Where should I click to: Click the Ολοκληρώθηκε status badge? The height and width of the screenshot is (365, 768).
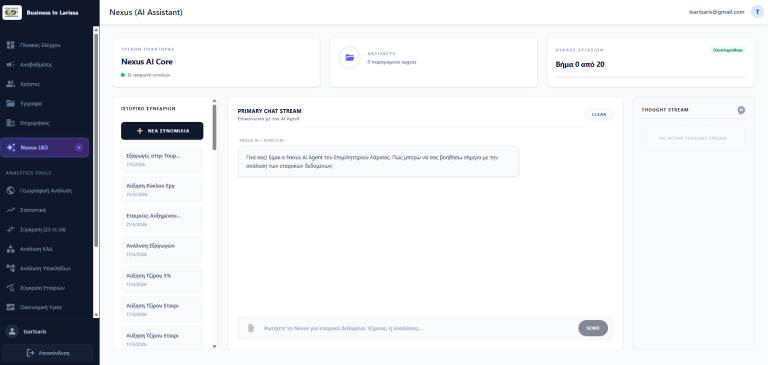tap(728, 50)
